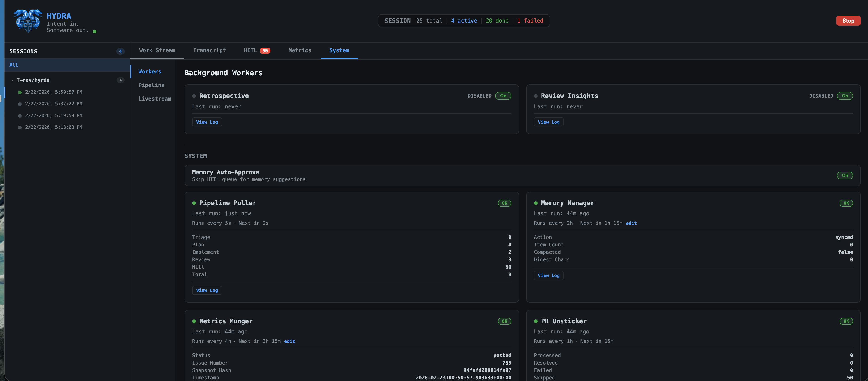
Task: Click the OK badge on Memory Manager
Action: click(846, 203)
